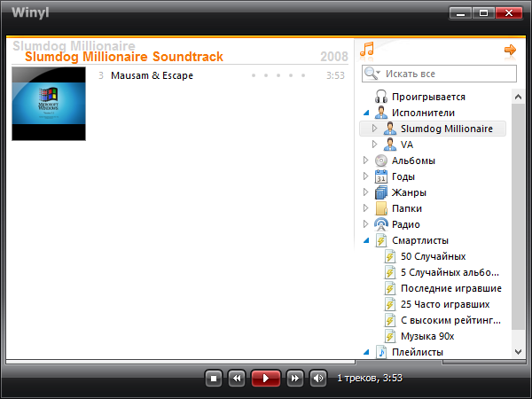This screenshot has height=399, width=532.
Task: Click the 'Slumdog Millionaire Soundtrack' album title
Action: (x=124, y=57)
